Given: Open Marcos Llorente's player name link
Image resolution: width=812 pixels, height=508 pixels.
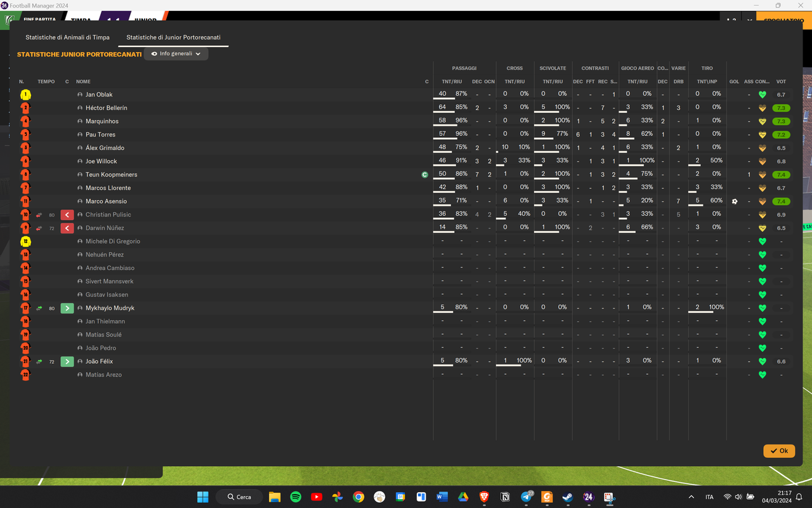Looking at the screenshot, I should click(x=108, y=188).
